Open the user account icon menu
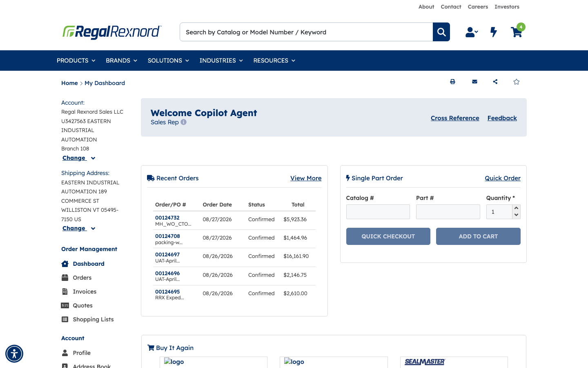The width and height of the screenshot is (588, 368). coord(472,32)
